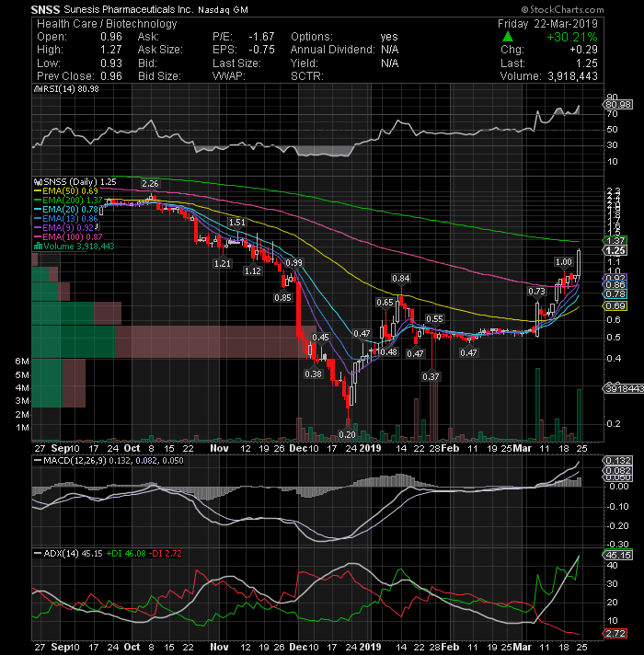The height and width of the screenshot is (655, 644).
Task: Click the small chart icon before RSI(14)
Action: [37, 89]
